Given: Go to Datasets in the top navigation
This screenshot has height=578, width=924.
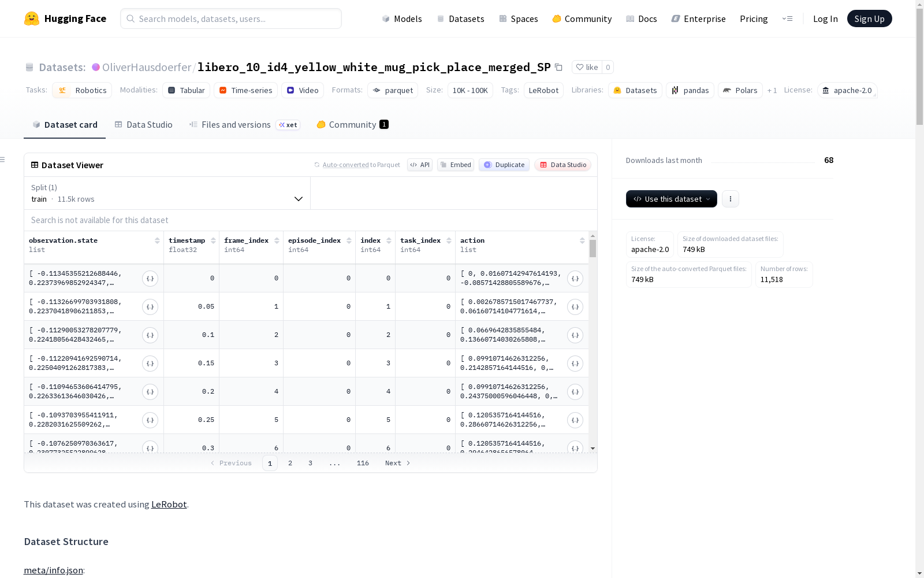Looking at the screenshot, I should click(460, 18).
